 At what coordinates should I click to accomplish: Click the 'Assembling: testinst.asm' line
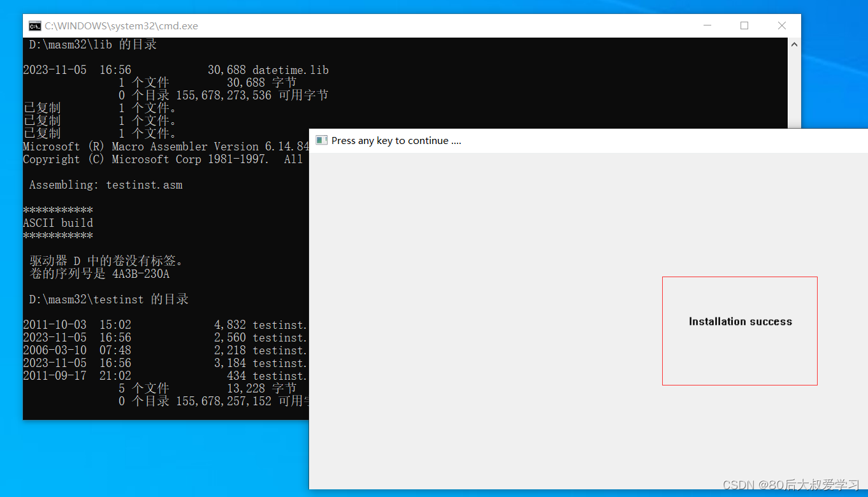tap(106, 185)
